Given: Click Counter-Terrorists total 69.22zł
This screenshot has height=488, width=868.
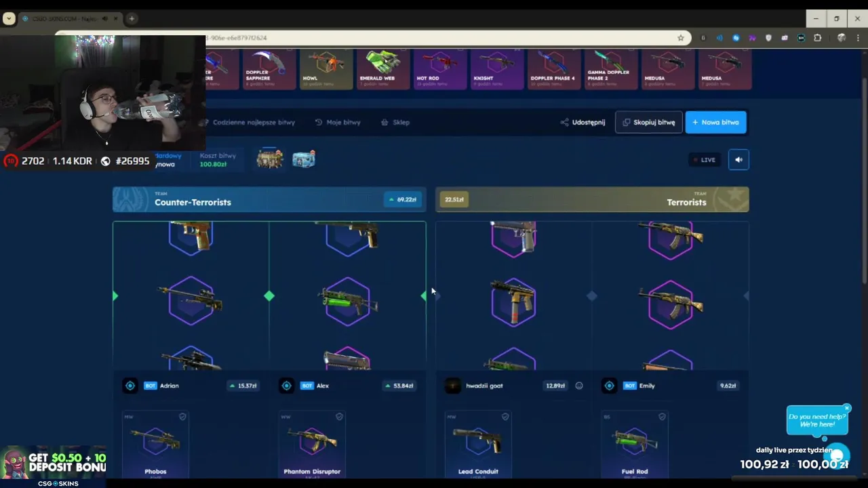Looking at the screenshot, I should pyautogui.click(x=403, y=199).
